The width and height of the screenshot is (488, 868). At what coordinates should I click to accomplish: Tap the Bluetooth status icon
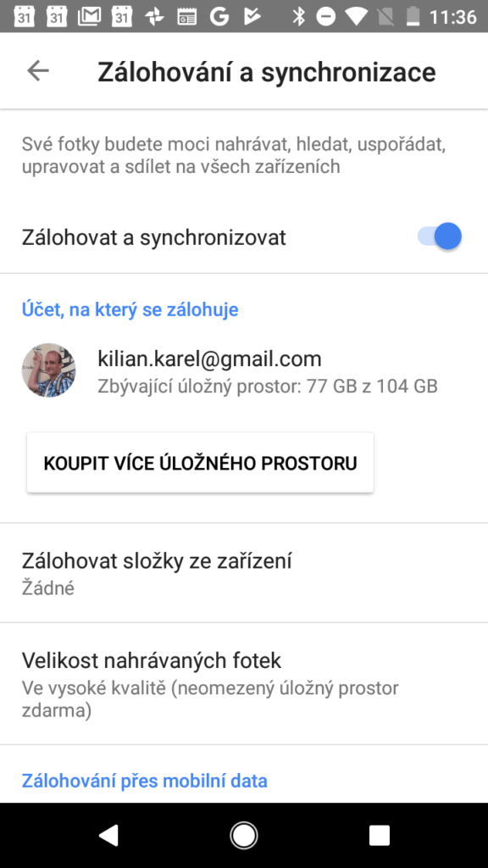pos(299,17)
